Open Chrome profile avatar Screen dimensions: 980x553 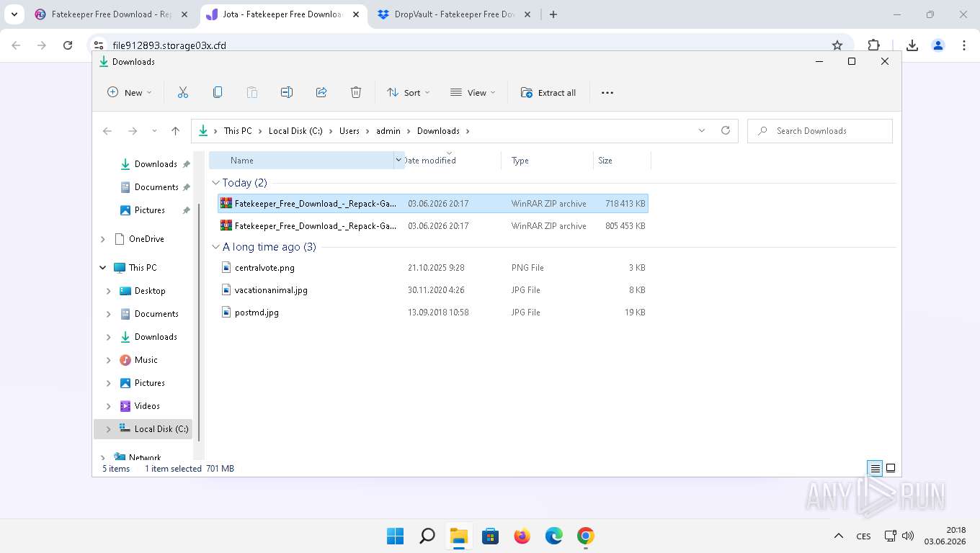(938, 45)
